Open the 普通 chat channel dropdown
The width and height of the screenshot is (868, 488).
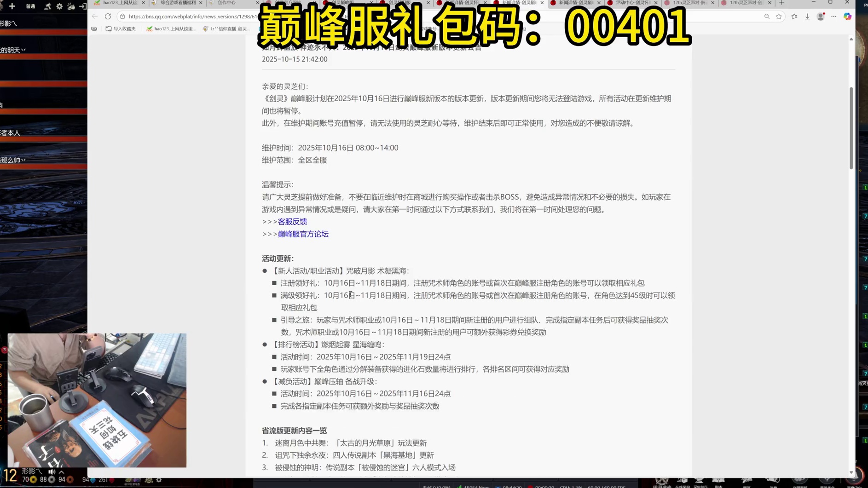tap(31, 6)
